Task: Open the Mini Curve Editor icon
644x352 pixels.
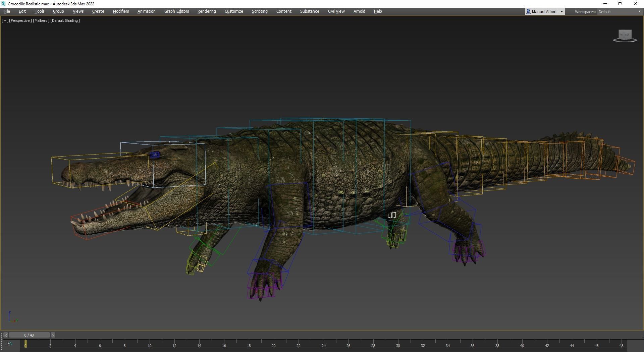Action: (x=10, y=344)
